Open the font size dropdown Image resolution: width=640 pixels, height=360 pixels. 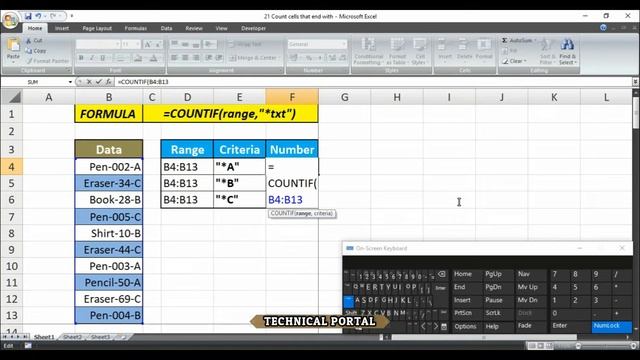(138, 44)
